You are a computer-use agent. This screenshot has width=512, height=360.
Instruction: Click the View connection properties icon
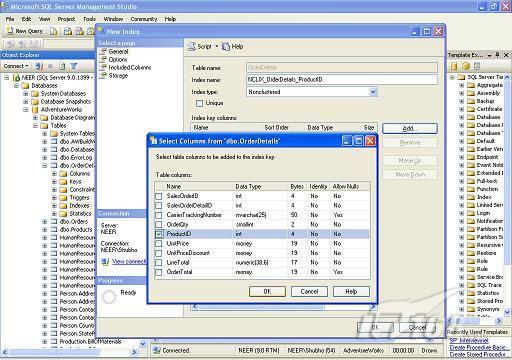105,262
